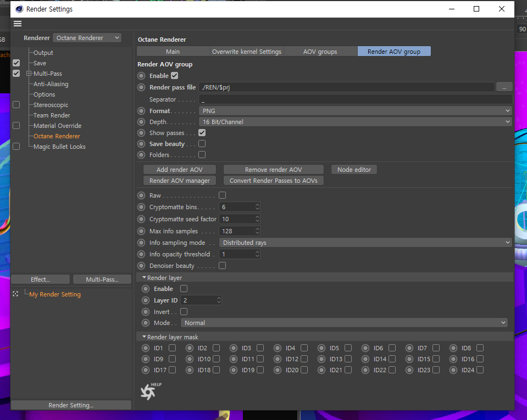Click the animation dot beside Depth

(141, 122)
